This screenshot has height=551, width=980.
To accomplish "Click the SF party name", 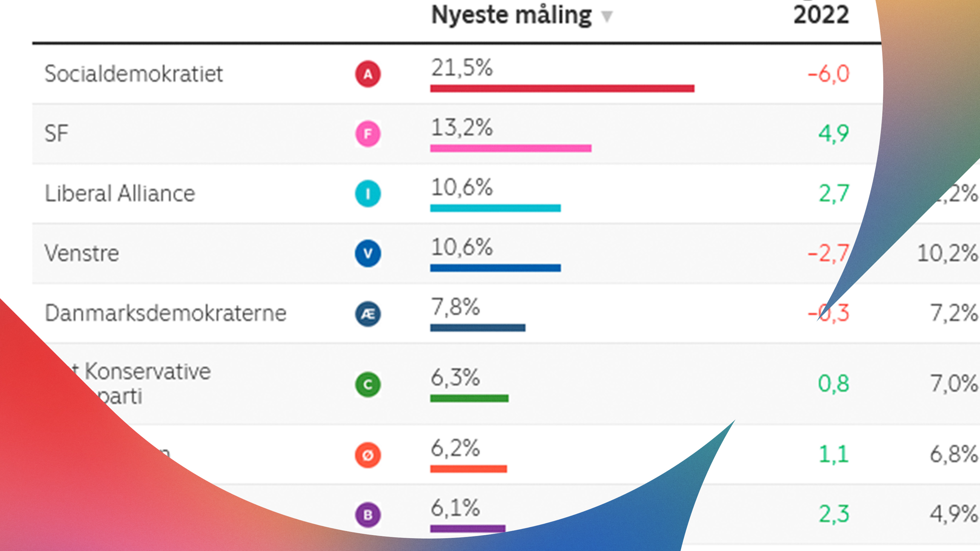I will click(56, 133).
